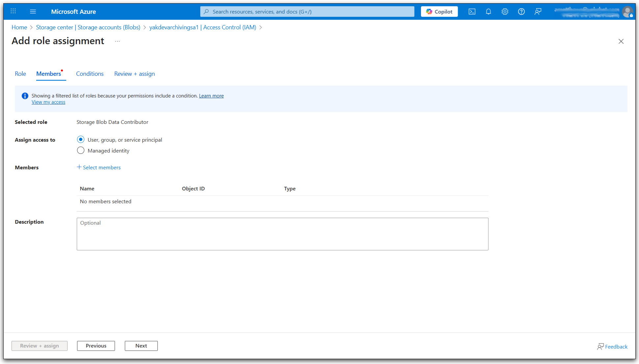Click the Next button
This screenshot has width=639, height=364.
coord(141,346)
